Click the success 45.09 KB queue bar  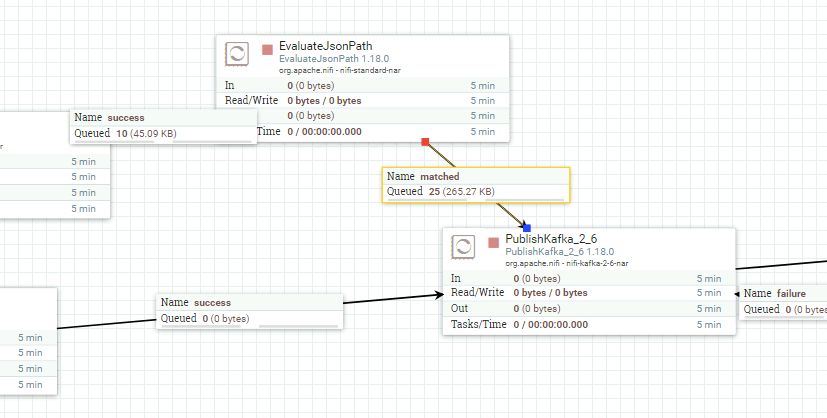(211, 142)
